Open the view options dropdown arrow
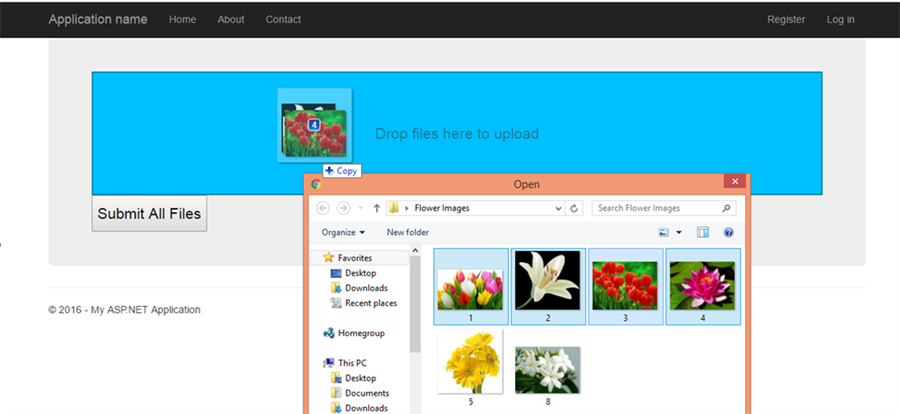900x414 pixels. [x=679, y=233]
